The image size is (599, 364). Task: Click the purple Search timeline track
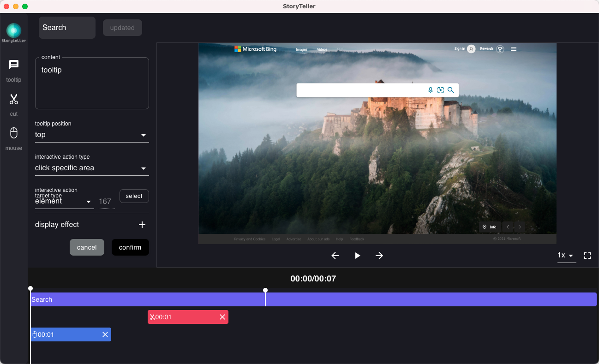pyautogui.click(x=313, y=299)
